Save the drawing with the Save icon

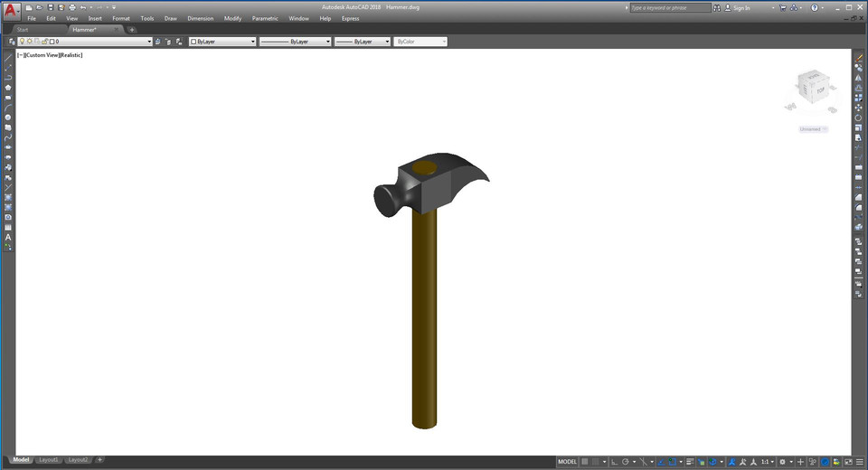pos(51,8)
